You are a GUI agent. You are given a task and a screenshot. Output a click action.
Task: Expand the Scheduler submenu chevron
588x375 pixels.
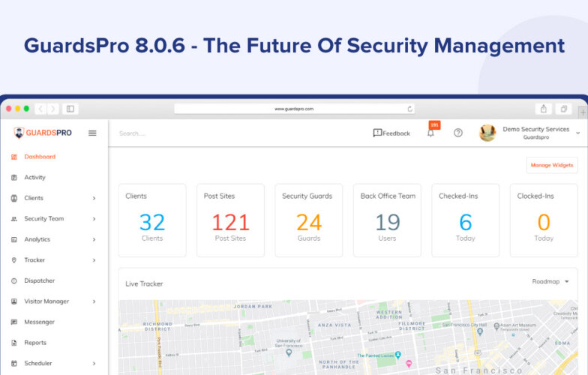(94, 363)
